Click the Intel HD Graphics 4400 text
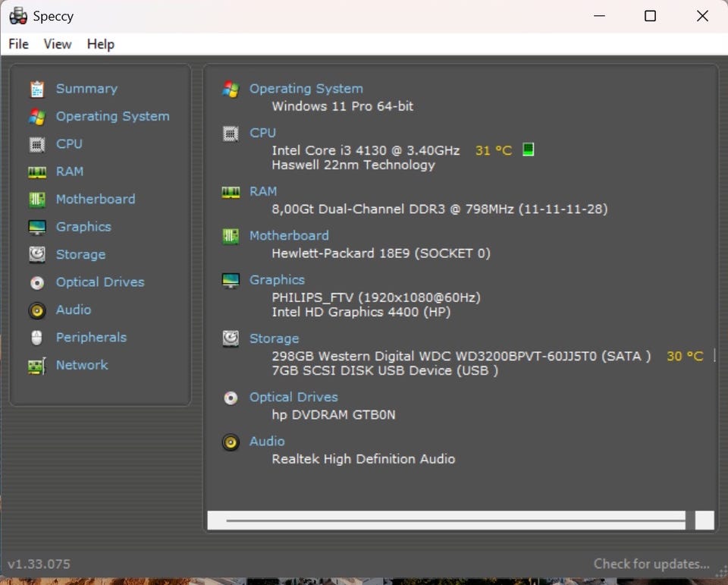The height and width of the screenshot is (585, 728). click(x=361, y=313)
